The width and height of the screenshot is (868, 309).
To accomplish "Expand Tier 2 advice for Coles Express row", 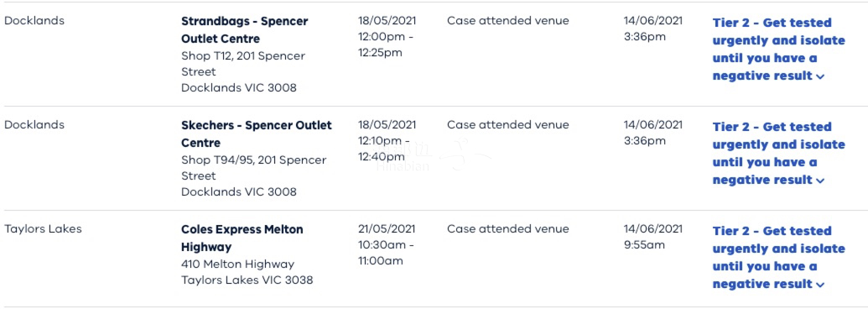I will click(778, 258).
